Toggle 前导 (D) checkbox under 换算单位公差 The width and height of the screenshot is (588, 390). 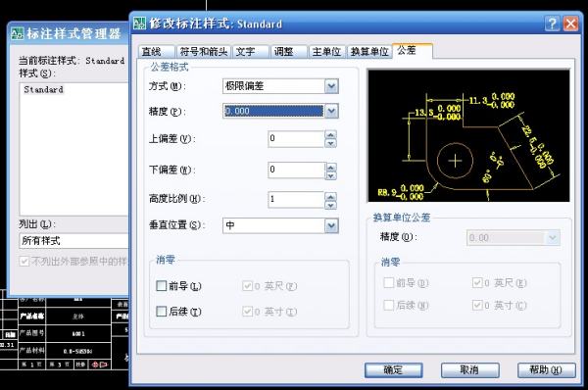pos(388,283)
